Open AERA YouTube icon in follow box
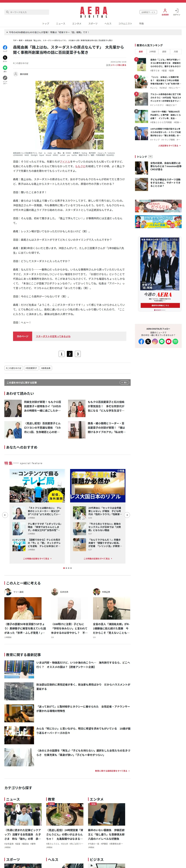 168,341
